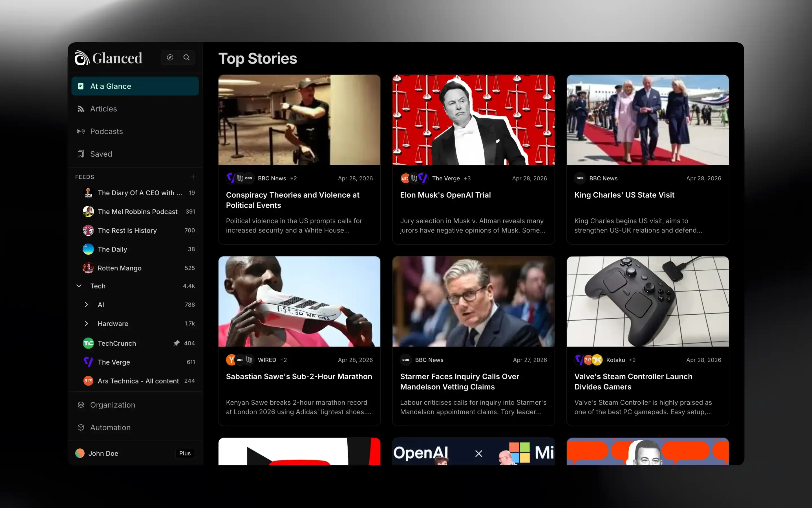Select The Rest Is History feed

click(x=135, y=231)
